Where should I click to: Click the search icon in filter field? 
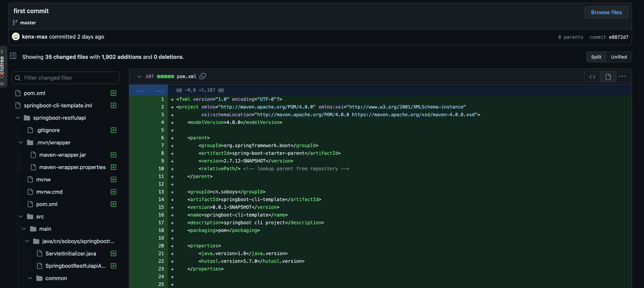(x=18, y=78)
